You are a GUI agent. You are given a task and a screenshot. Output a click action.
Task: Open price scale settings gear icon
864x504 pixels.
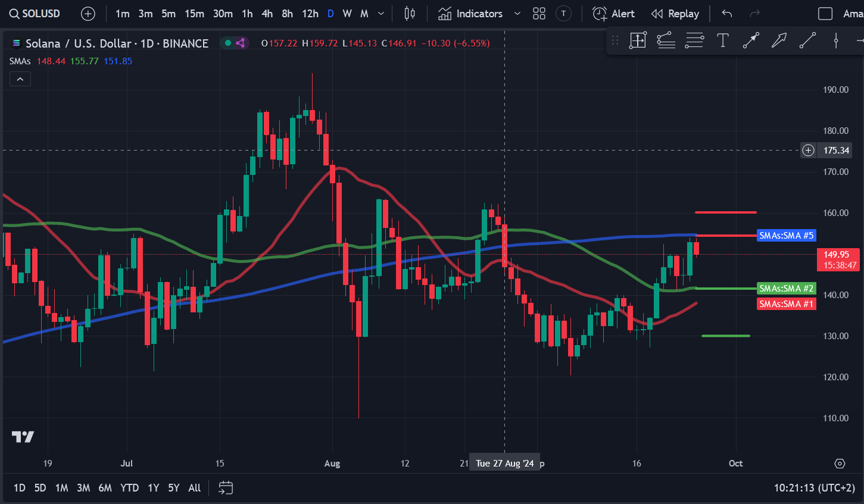pyautogui.click(x=840, y=464)
